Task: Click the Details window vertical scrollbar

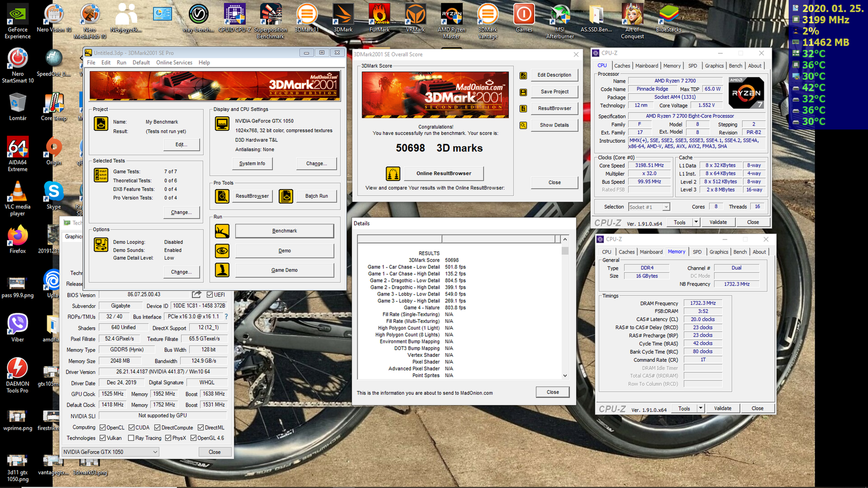Action: pos(565,307)
